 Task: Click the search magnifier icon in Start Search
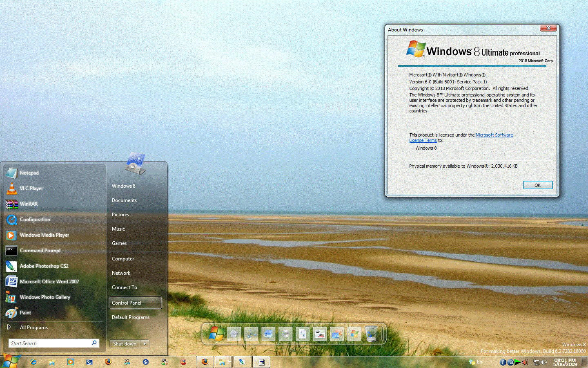(x=94, y=343)
